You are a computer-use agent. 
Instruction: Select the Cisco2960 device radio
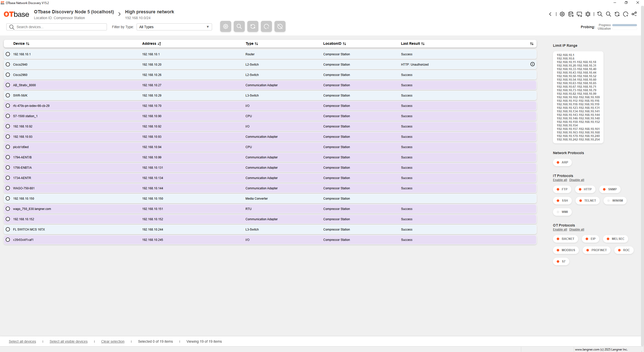click(8, 75)
